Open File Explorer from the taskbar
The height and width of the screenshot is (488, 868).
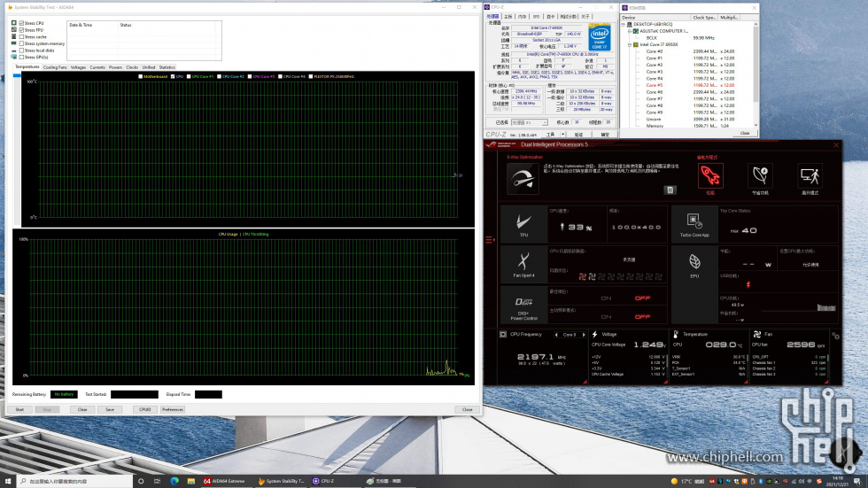pos(190,482)
